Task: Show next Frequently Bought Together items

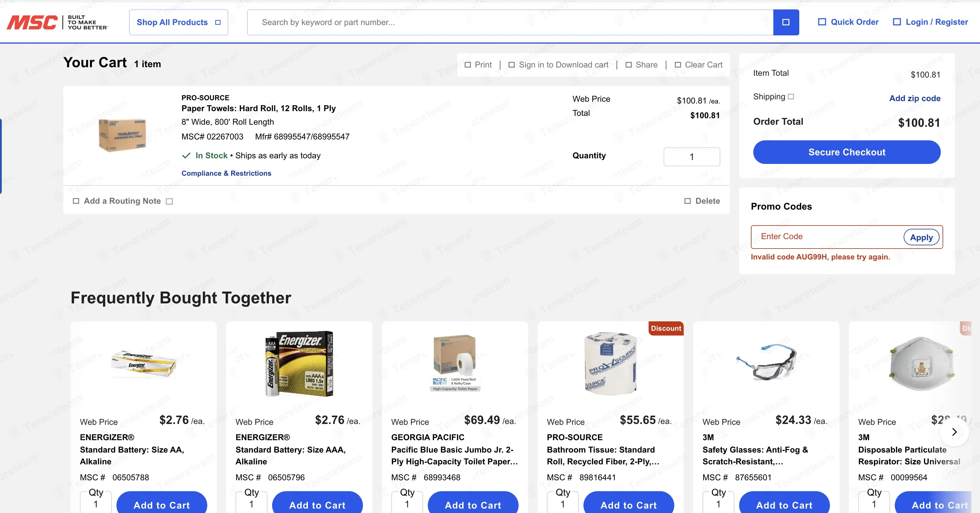Action: [954, 432]
